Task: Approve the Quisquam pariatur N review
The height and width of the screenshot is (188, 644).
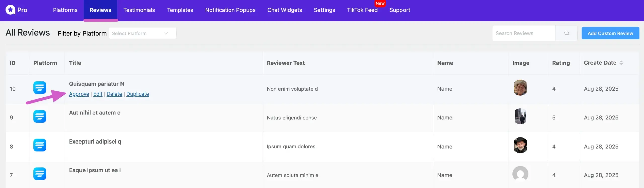Action: pos(79,94)
